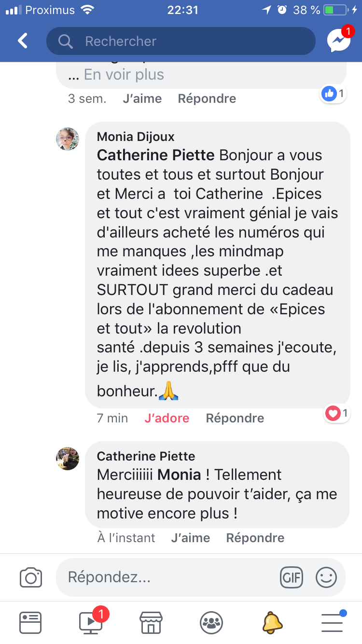Toggle J'adore reaction on Monia's comment
Viewport: 362px width, 644px height.
pos(167,418)
